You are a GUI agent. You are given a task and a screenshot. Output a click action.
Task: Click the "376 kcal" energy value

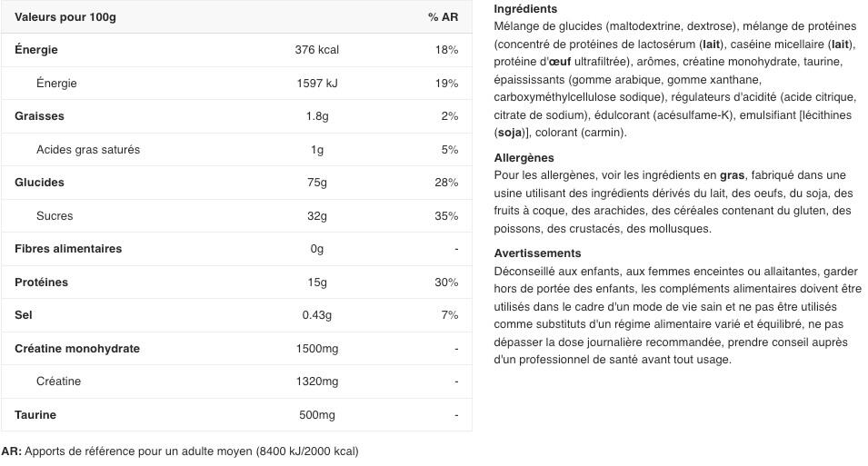tap(316, 50)
